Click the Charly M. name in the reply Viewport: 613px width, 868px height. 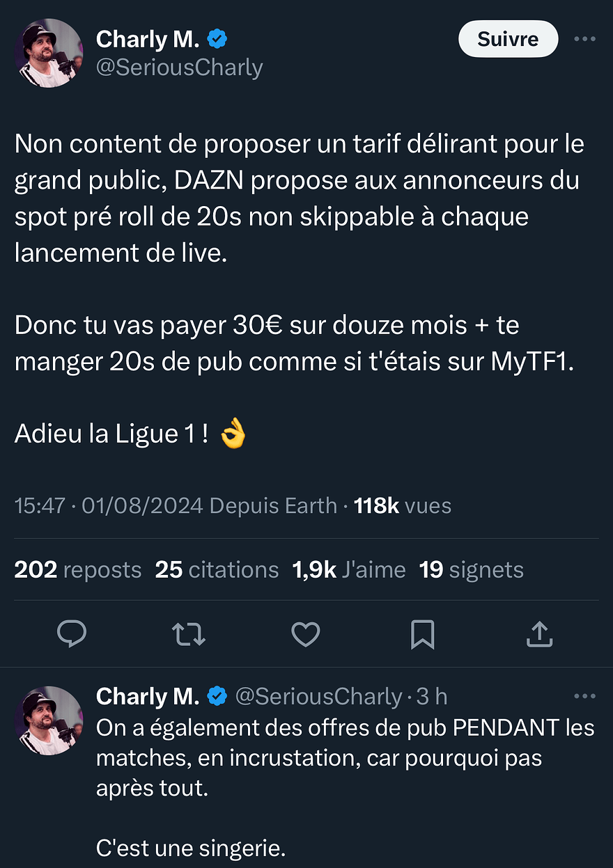pyautogui.click(x=148, y=695)
